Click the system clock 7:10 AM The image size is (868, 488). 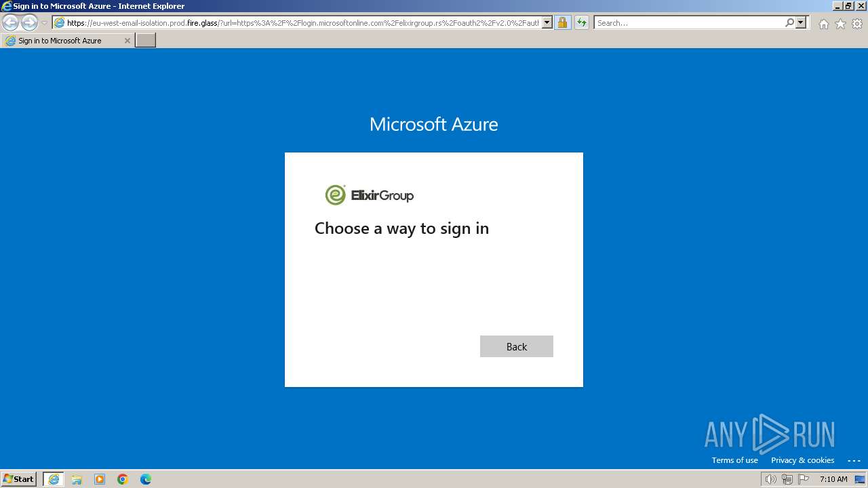(833, 479)
